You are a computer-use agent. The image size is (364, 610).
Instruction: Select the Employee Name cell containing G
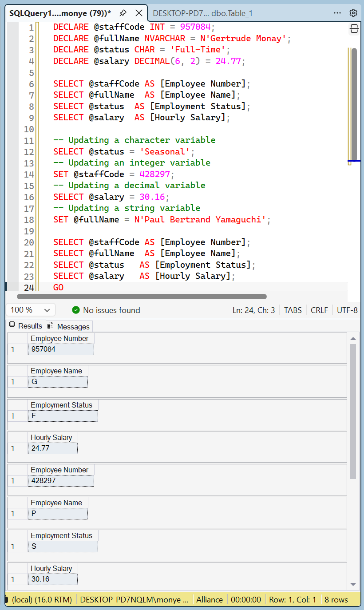[x=58, y=381]
